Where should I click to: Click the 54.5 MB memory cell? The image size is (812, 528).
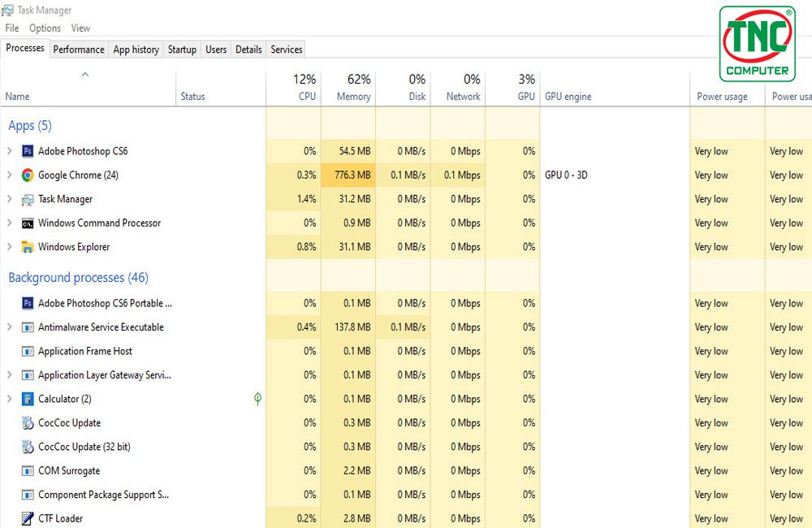tap(348, 151)
